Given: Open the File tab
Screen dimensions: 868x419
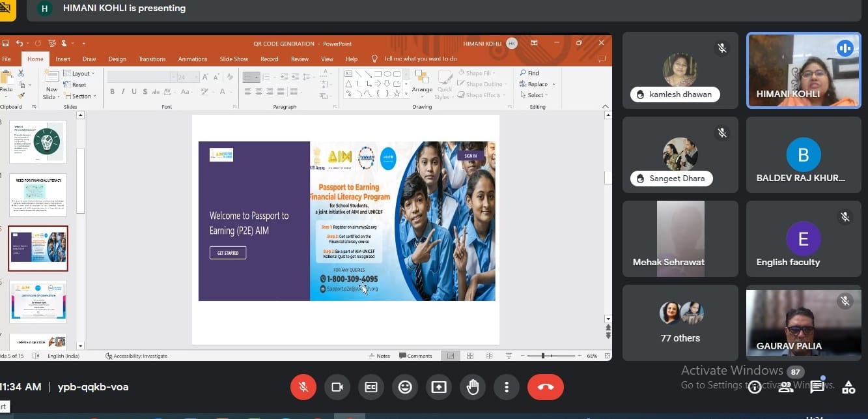Looking at the screenshot, I should click(x=7, y=59).
